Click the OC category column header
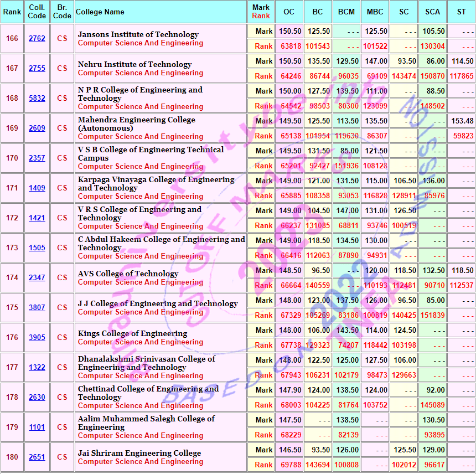The width and height of the screenshot is (476, 474). (x=289, y=12)
